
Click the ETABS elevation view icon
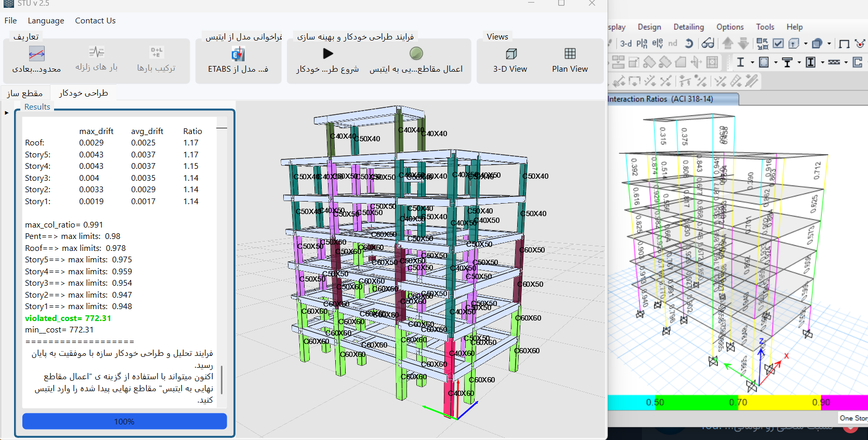pyautogui.click(x=657, y=44)
